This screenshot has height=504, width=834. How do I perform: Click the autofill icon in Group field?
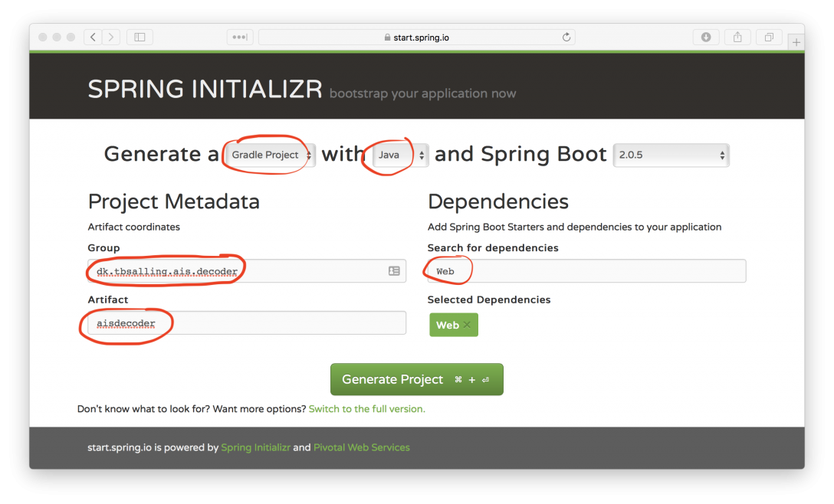[394, 271]
